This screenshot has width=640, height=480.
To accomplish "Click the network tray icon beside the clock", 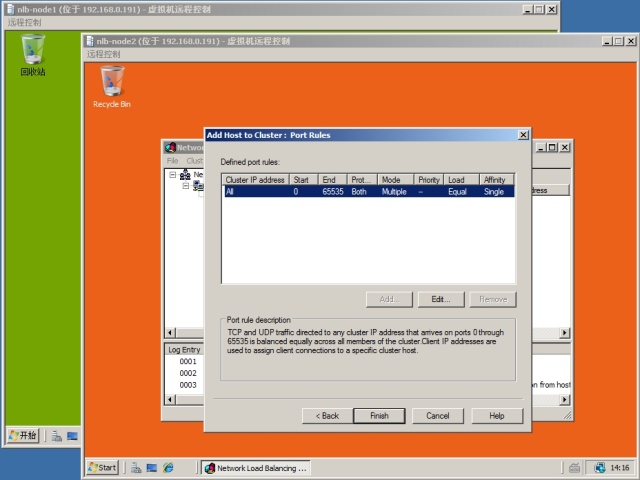I will point(600,467).
